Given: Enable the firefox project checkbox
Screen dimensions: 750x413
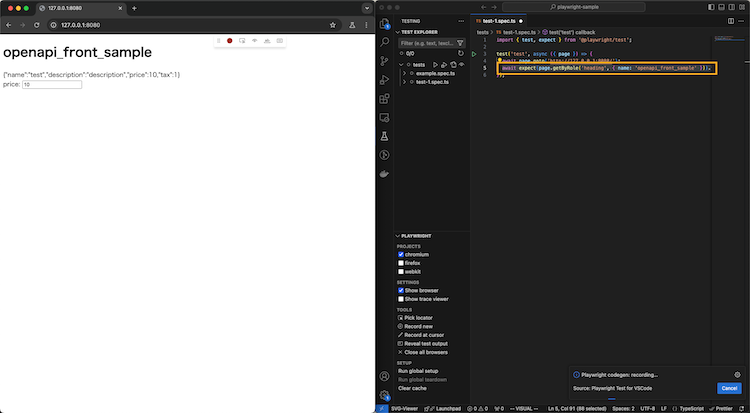Looking at the screenshot, I should [401, 263].
